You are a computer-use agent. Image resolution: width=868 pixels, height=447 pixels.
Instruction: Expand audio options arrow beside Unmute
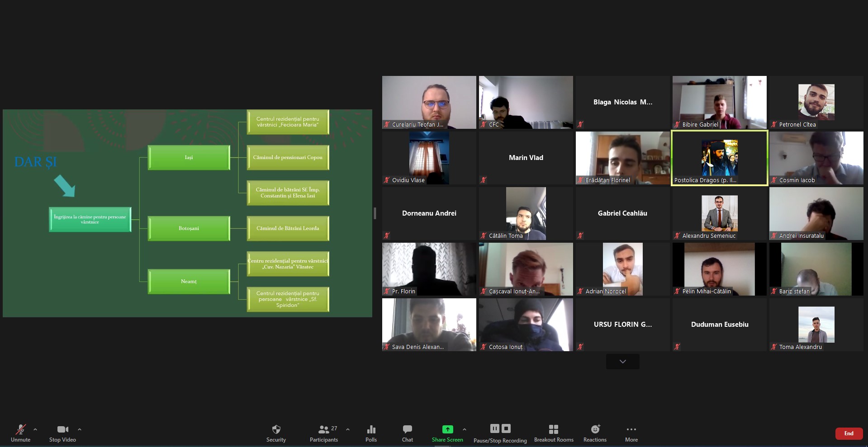pos(35,429)
